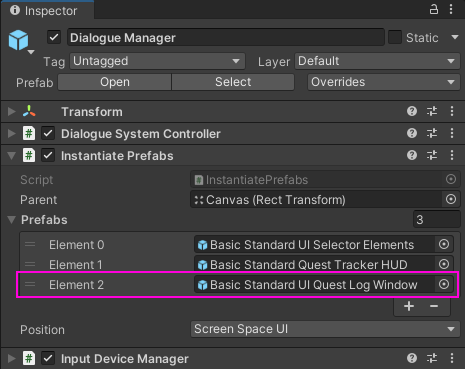Screen dimensions: 465x369
Task: Click the Parent property label
Action: (x=39, y=200)
